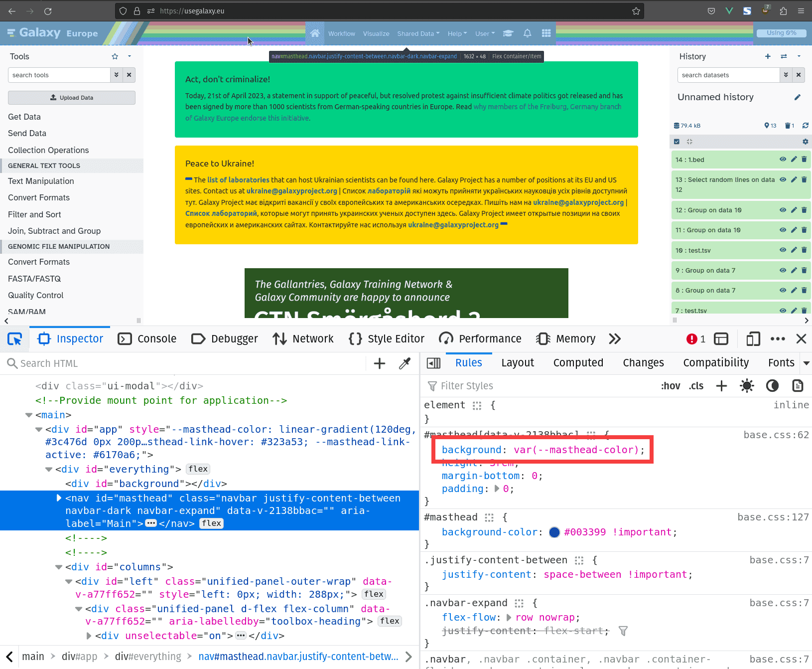Toggle the :hov pseudo-class panel
The width and height of the screenshot is (812, 669).
click(671, 386)
